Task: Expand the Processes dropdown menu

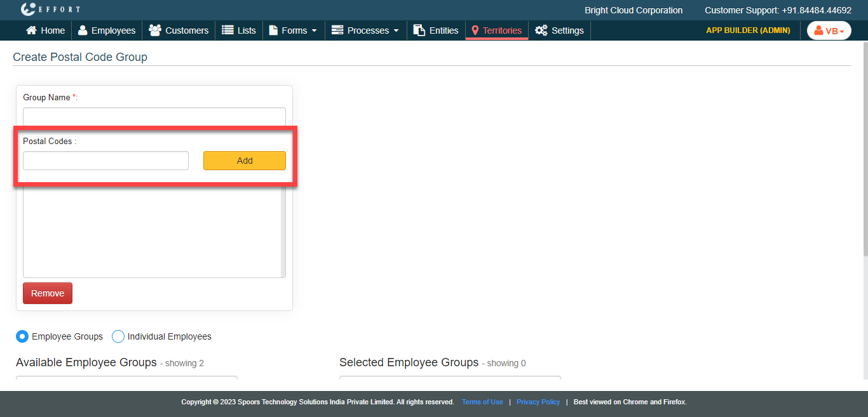Action: pos(365,30)
